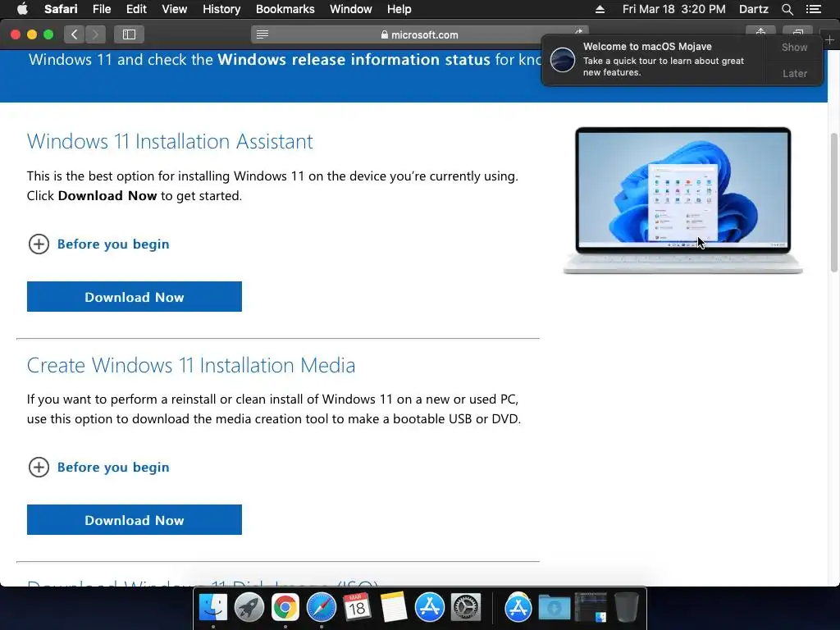Click the date and time in menu bar
Screen dimensions: 840x630
click(674, 9)
